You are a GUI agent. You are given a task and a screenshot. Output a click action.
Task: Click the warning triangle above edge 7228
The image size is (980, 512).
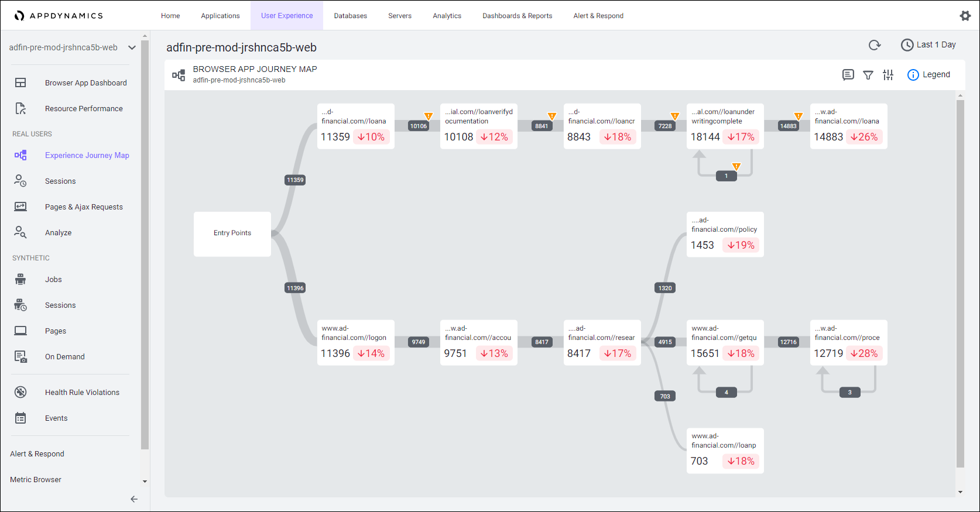coord(675,116)
